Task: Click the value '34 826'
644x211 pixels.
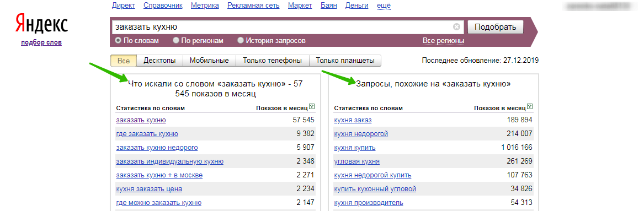Action: [x=521, y=189]
